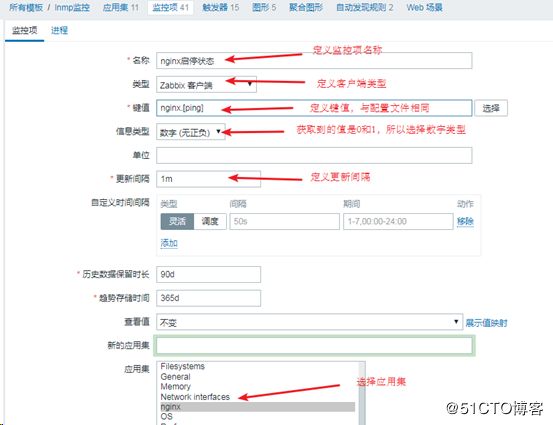The width and height of the screenshot is (553, 425).
Task: Switch to 图形 5 tab
Action: tap(264, 7)
